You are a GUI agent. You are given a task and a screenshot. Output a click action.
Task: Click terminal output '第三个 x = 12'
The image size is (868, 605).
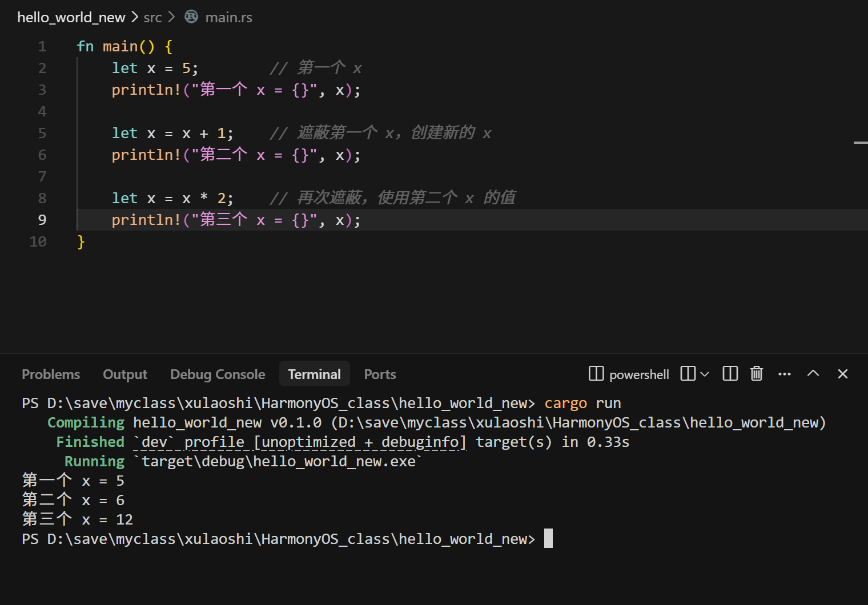78,519
